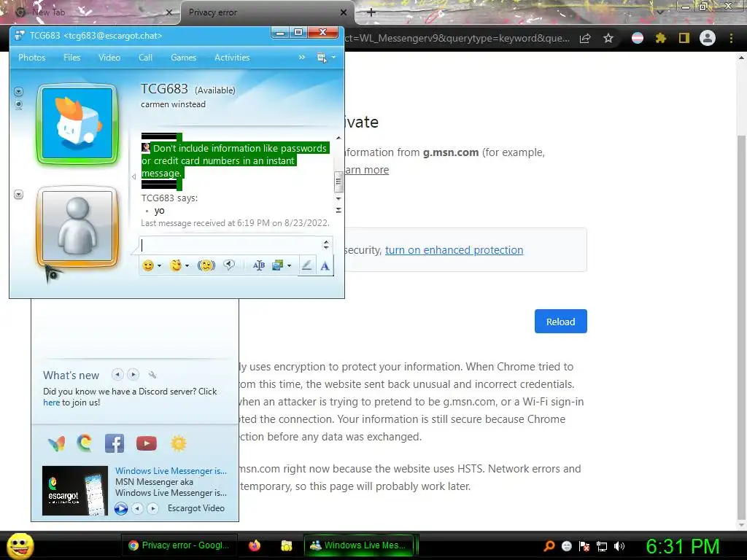The width and height of the screenshot is (747, 560).
Task: Expand contact display picture options arrow
Action: click(18, 91)
